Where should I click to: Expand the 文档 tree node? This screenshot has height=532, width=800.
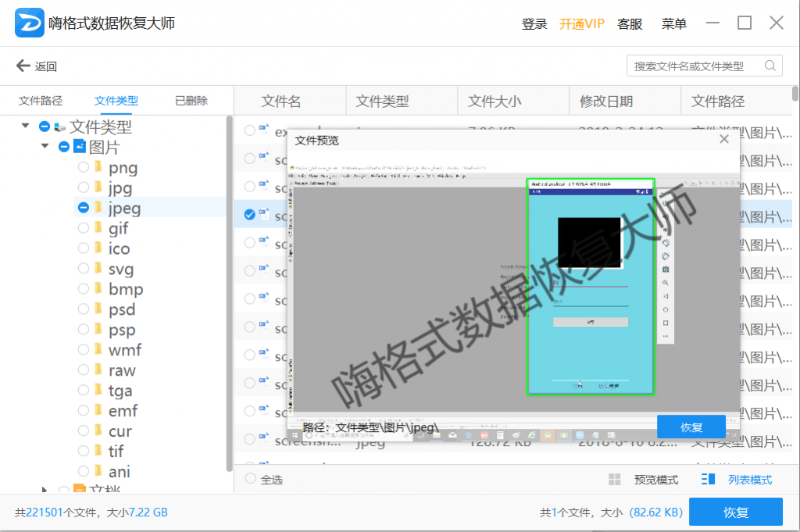[45, 490]
